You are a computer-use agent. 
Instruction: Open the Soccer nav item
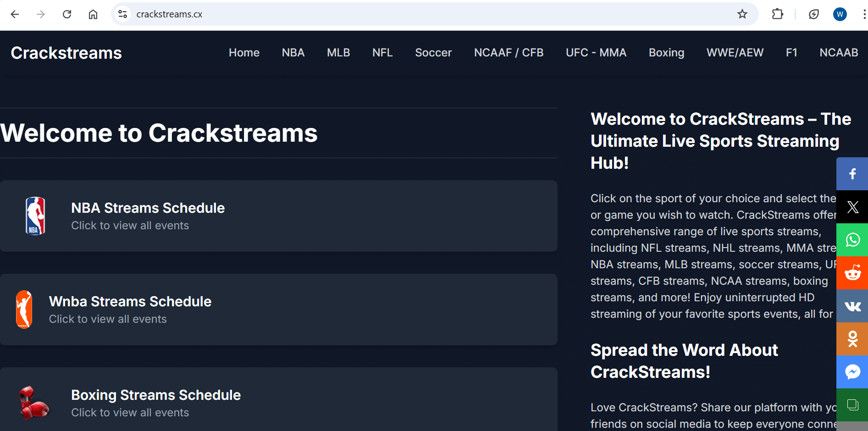click(433, 53)
